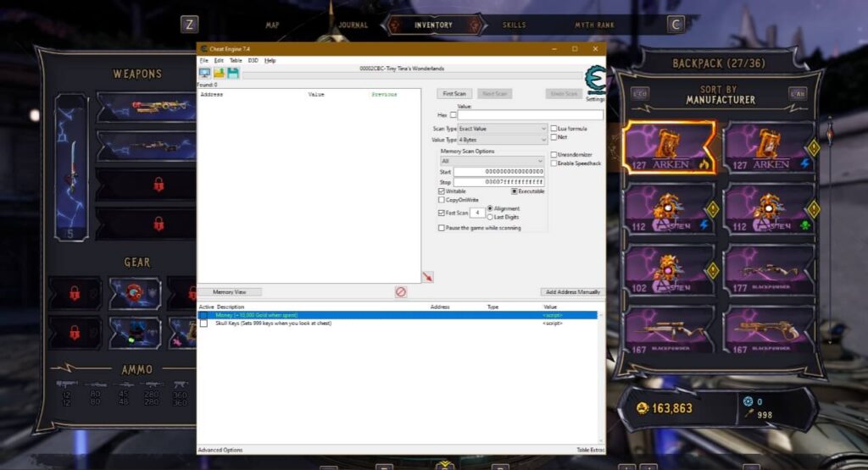Click the save floppy disk icon
This screenshot has width=868, height=470.
tap(233, 73)
